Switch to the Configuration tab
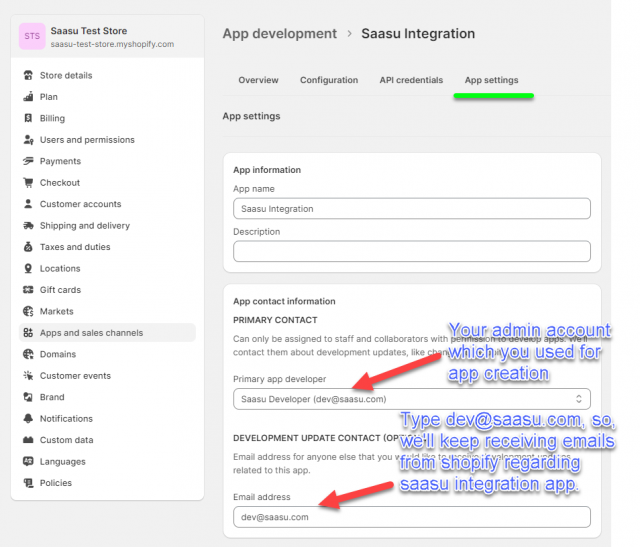 click(x=329, y=80)
